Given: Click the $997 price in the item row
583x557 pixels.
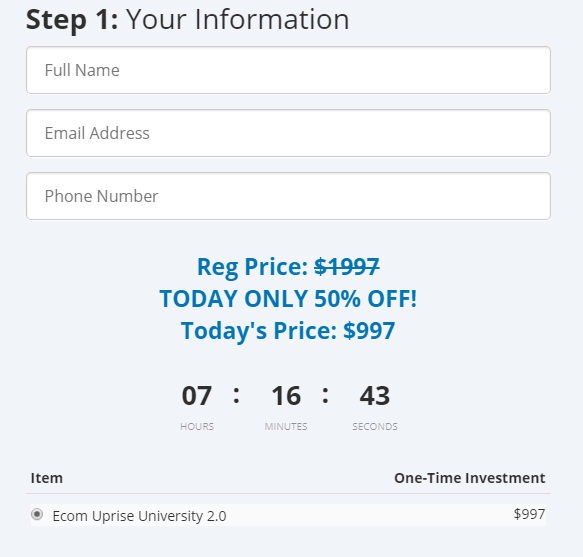Looking at the screenshot, I should pyautogui.click(x=529, y=514).
